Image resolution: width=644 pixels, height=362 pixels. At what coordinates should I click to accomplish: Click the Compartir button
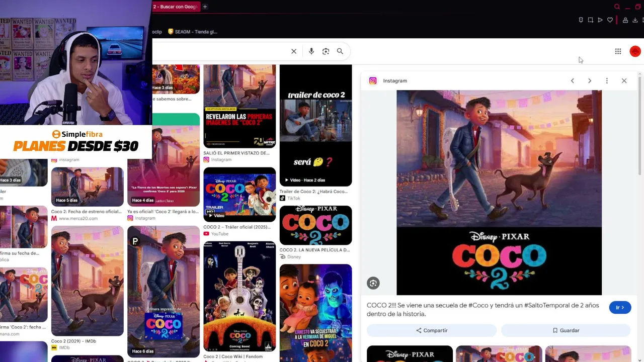pyautogui.click(x=432, y=330)
